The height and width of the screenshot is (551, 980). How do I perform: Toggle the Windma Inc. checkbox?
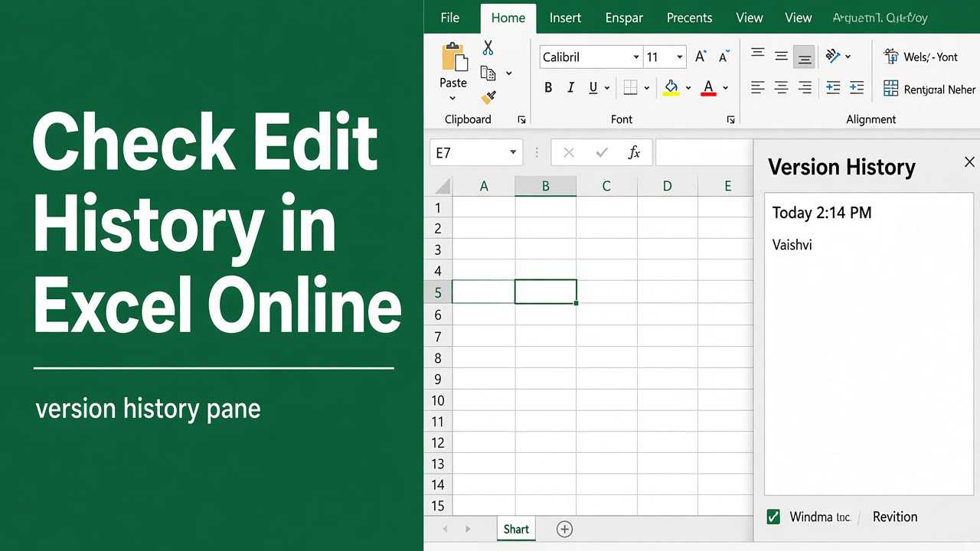click(773, 517)
